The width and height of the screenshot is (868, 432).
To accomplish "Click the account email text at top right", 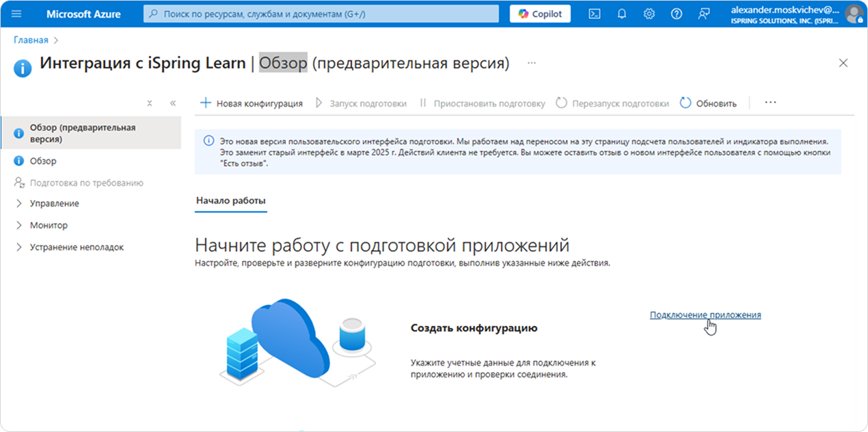I will [785, 10].
